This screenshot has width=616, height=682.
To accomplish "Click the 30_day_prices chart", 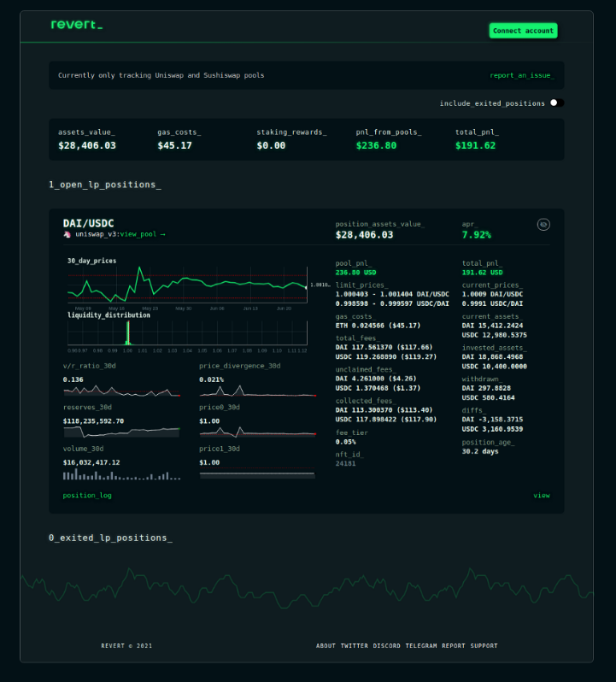I will [187, 285].
